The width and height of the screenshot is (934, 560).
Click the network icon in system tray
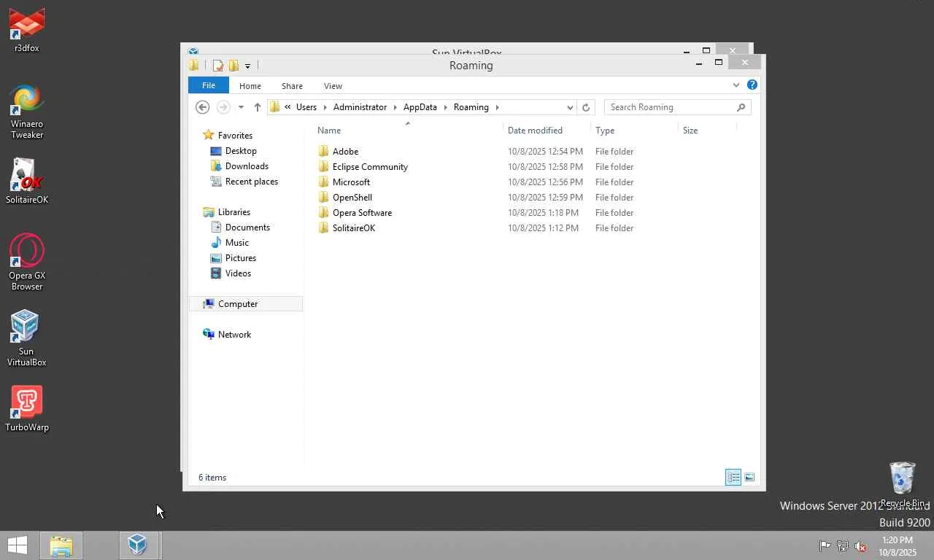coord(843,545)
